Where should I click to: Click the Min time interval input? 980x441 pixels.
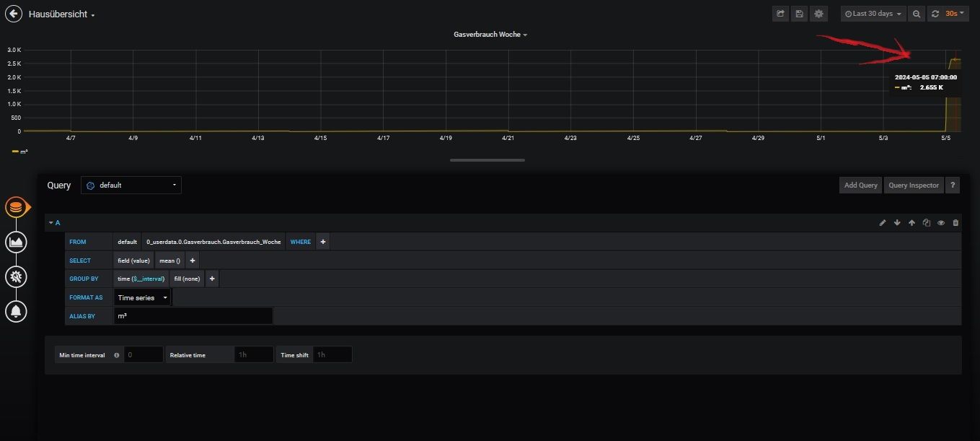point(144,354)
